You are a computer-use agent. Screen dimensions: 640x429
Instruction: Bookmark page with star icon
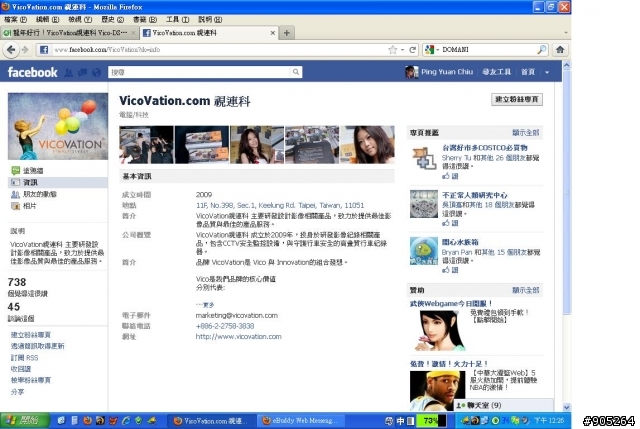(x=392, y=50)
